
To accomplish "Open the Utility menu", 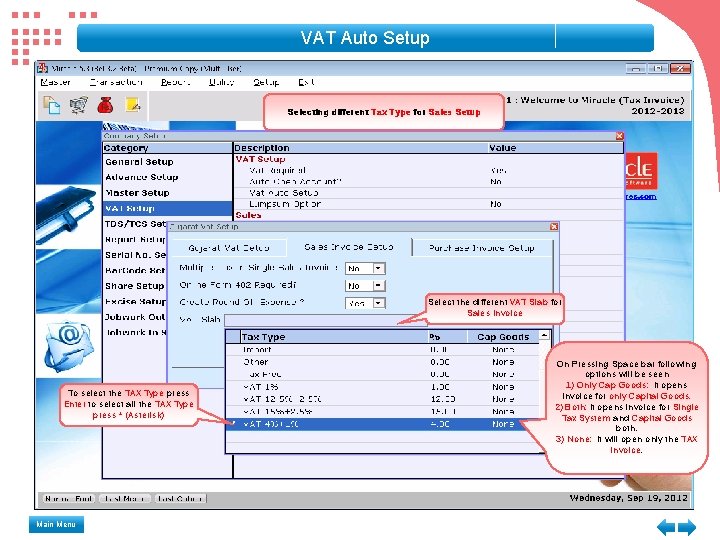I will coord(222,82).
